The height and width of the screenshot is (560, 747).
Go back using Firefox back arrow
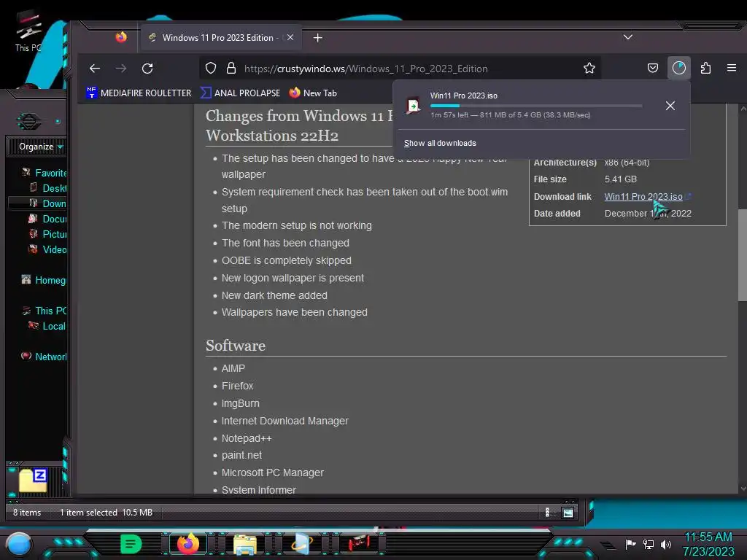95,69
